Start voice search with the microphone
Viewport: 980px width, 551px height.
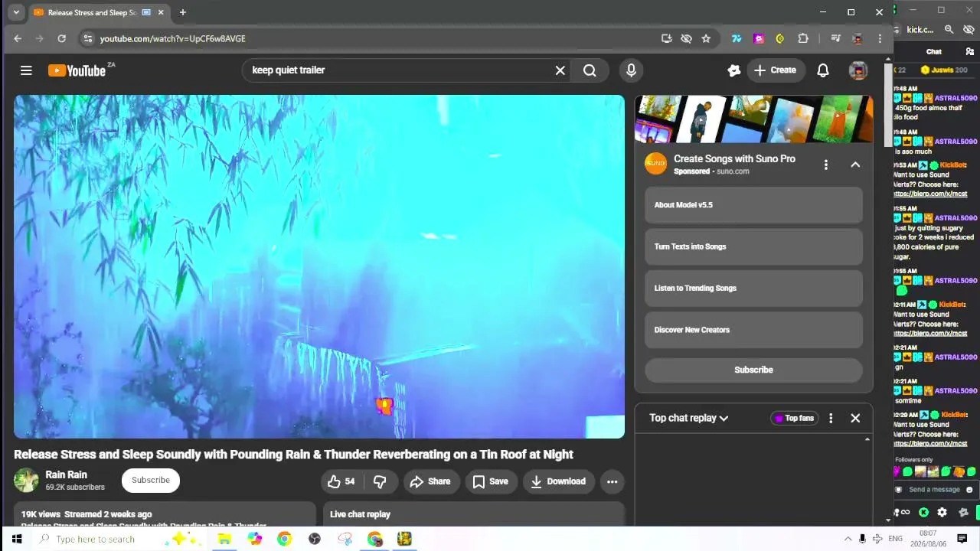(x=631, y=70)
